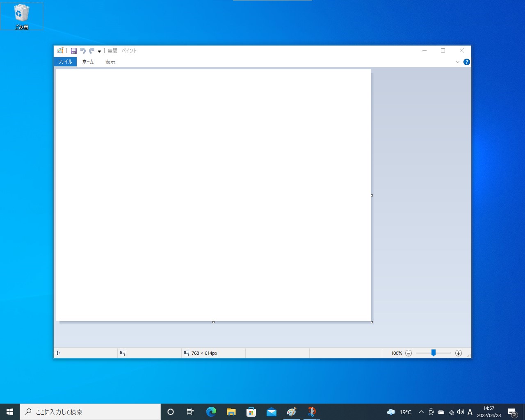Click the Redo arrow icon

point(91,50)
